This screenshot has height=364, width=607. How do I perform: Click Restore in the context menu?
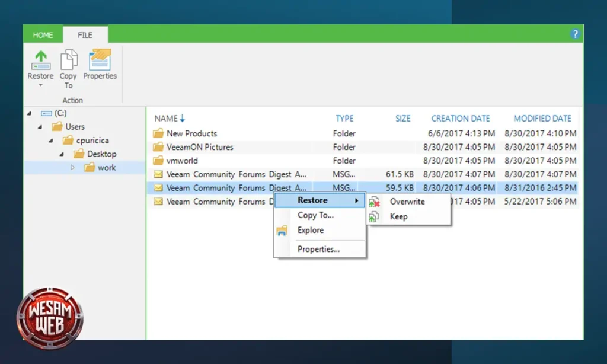pyautogui.click(x=312, y=200)
